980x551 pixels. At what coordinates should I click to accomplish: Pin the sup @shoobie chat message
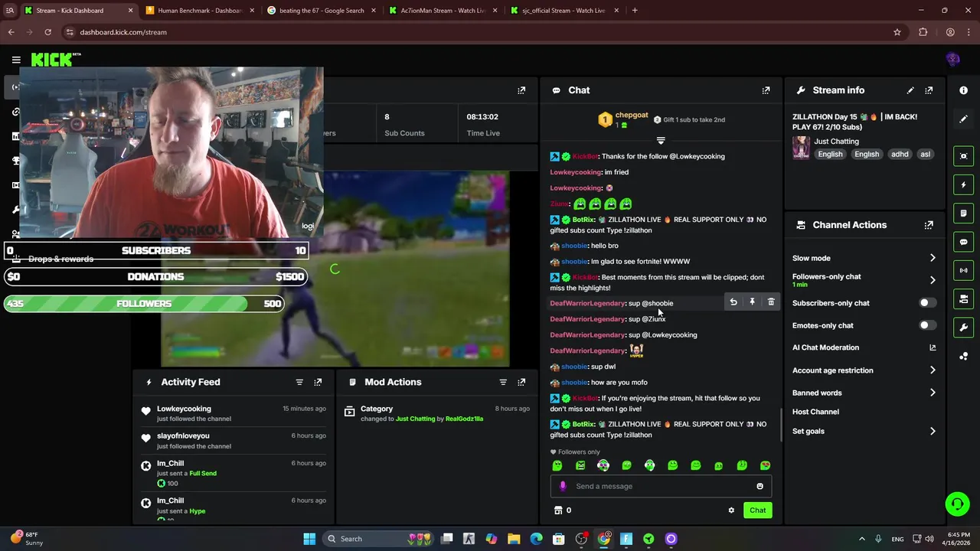pos(752,302)
